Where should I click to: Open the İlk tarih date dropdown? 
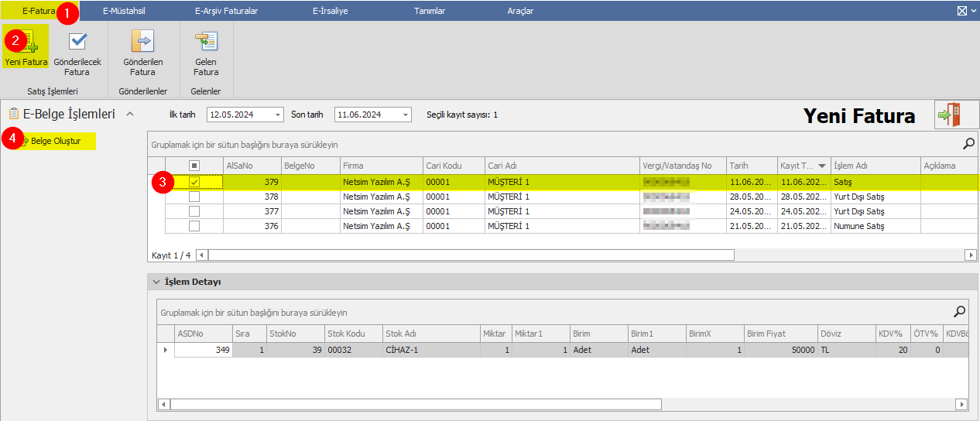[x=279, y=115]
